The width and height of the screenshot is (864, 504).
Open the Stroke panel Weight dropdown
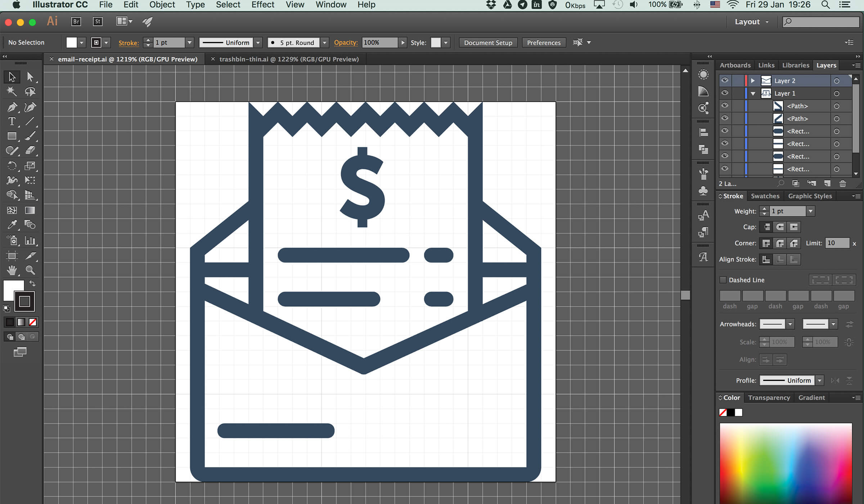[x=810, y=211]
